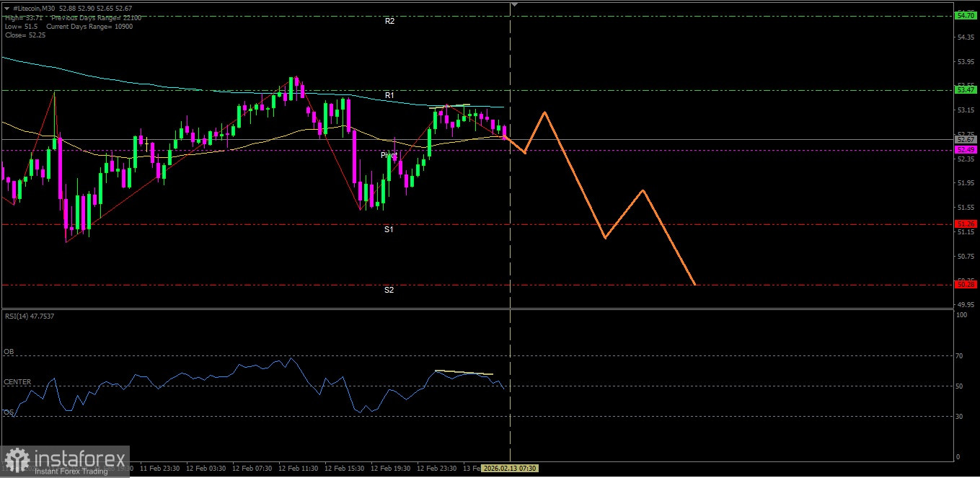
Task: Click the gray 52.67 current price tag
Action: (x=964, y=139)
